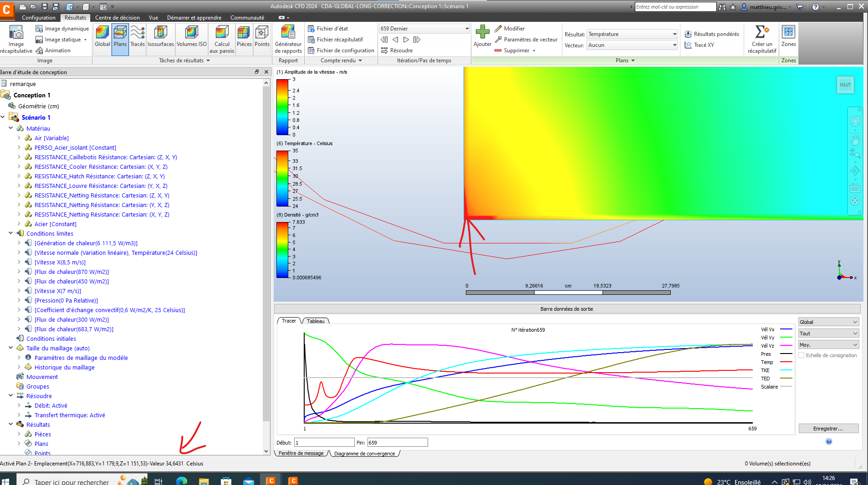
Task: Open Démarrer et apprendre tab
Action: point(194,18)
